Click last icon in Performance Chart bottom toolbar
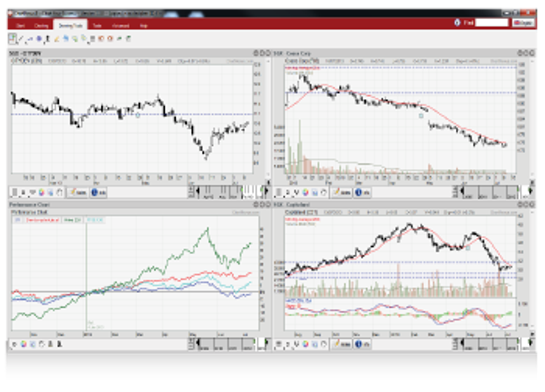 [x=59, y=344]
